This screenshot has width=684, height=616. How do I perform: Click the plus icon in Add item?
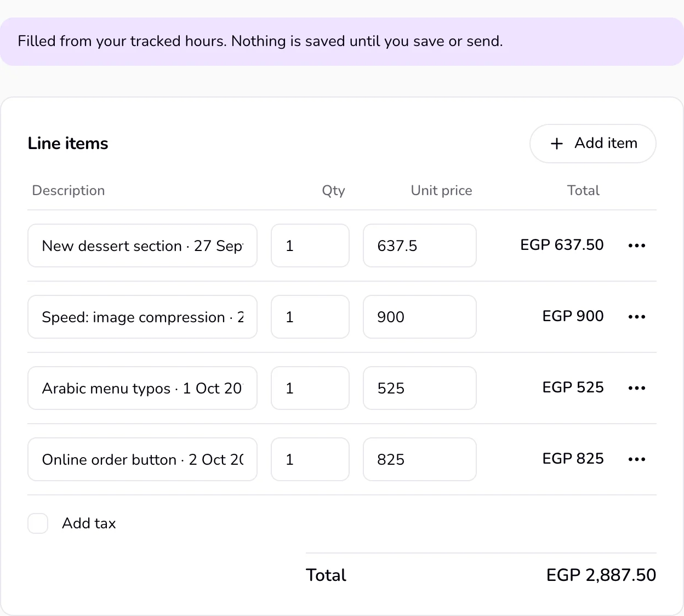point(557,144)
